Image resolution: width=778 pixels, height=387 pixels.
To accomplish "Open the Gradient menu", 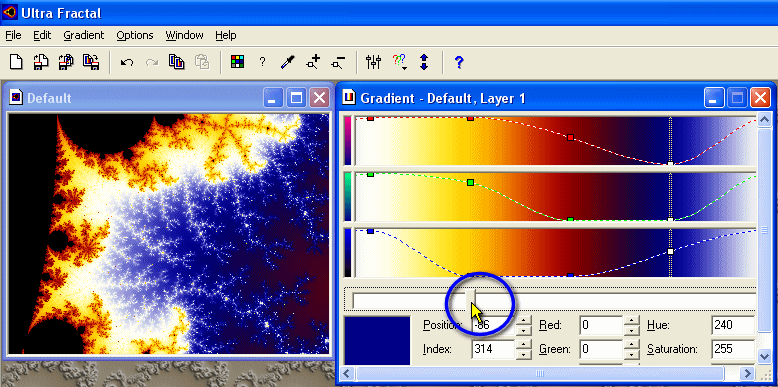I will tap(84, 35).
